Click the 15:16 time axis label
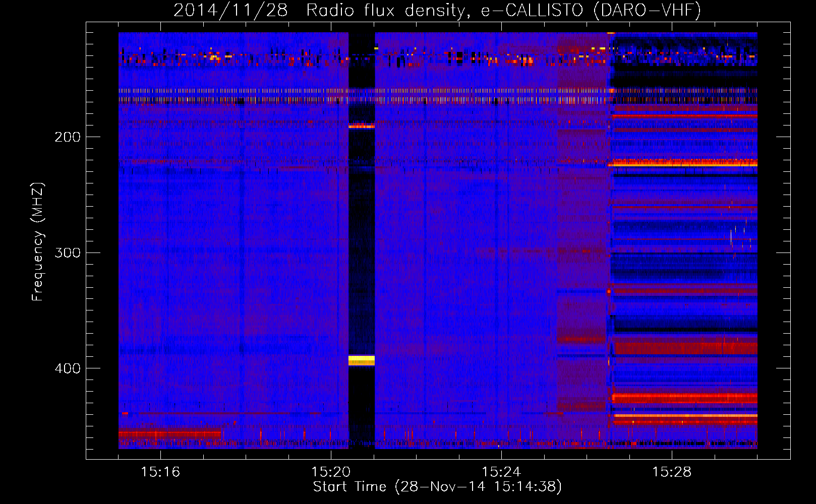 pyautogui.click(x=160, y=472)
